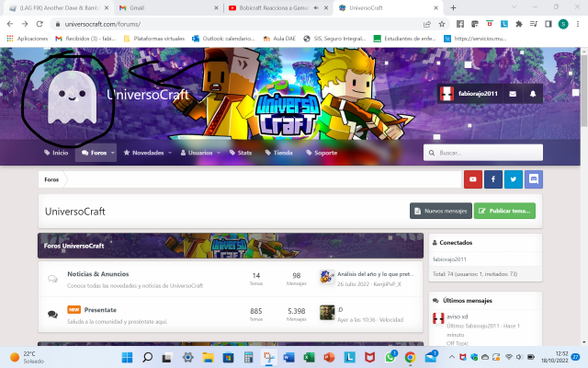The height and width of the screenshot is (368, 588).
Task: Open the Facebook social link button
Action: pyautogui.click(x=493, y=179)
